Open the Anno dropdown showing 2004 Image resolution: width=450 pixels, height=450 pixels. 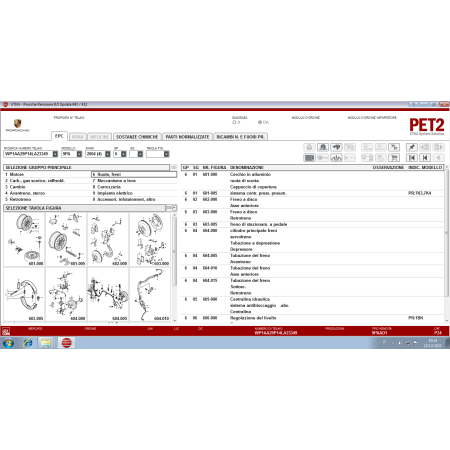(x=108, y=154)
